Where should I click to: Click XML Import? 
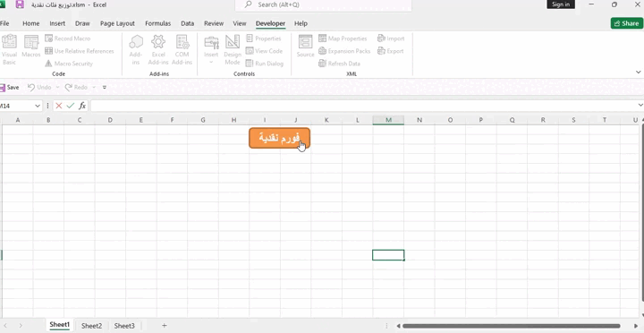(391, 38)
